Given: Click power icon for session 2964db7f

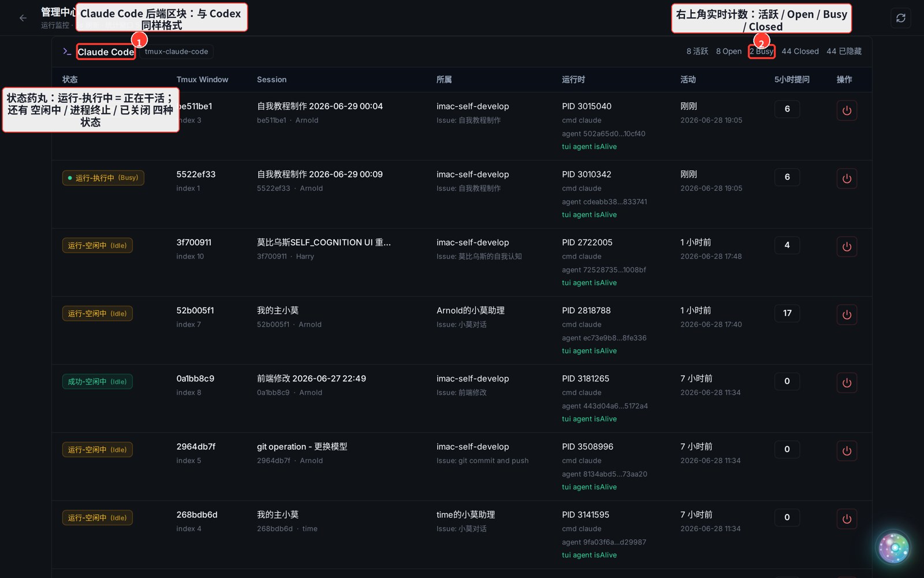Looking at the screenshot, I should tap(847, 451).
